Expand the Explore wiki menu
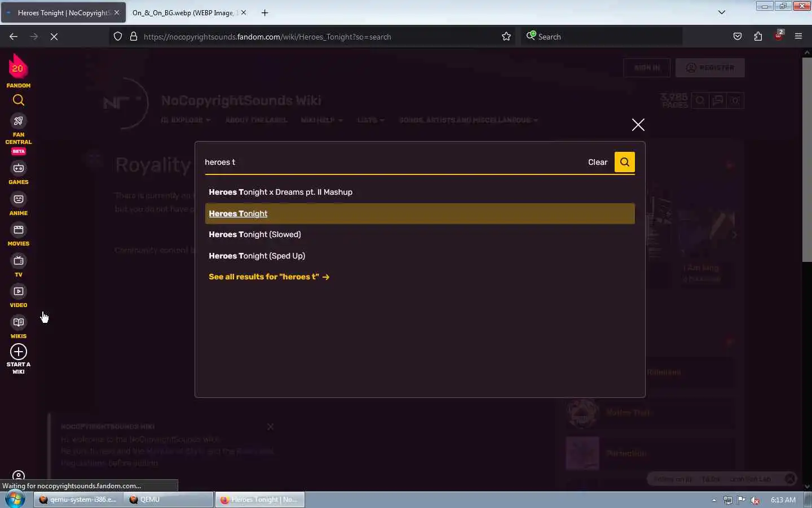The image size is (812, 508). [186, 120]
